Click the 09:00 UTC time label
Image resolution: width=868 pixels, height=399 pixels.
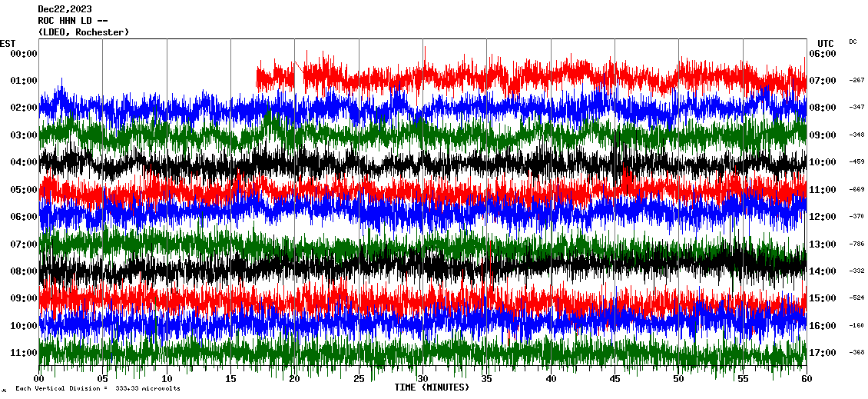(x=823, y=135)
